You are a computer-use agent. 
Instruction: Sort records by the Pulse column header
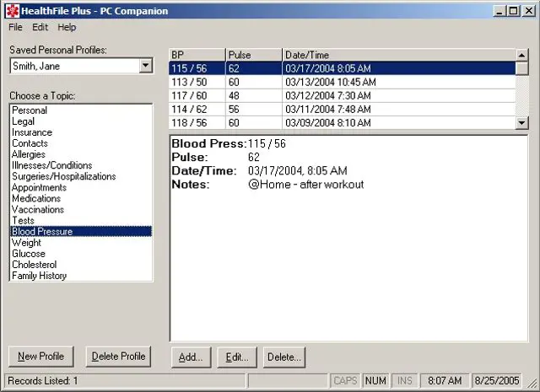(253, 55)
